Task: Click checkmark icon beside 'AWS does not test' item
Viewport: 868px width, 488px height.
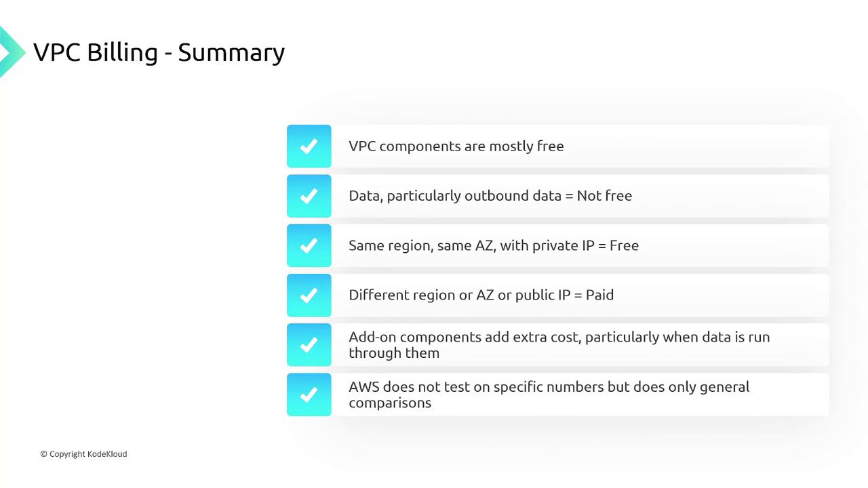Action: coord(309,394)
